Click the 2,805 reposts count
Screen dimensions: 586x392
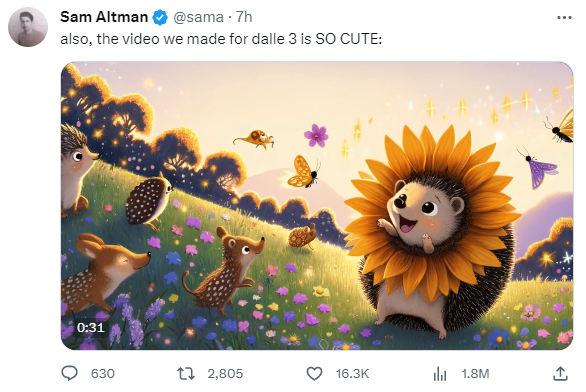(x=225, y=374)
